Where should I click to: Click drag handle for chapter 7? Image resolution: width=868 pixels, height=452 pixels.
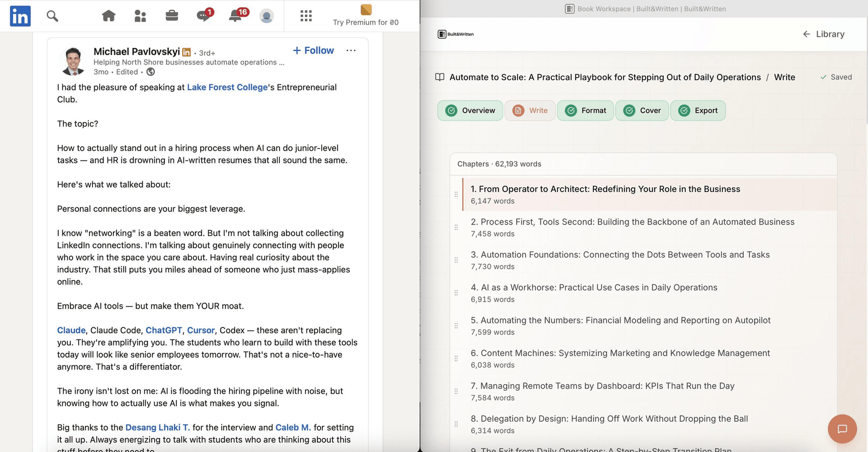click(456, 391)
